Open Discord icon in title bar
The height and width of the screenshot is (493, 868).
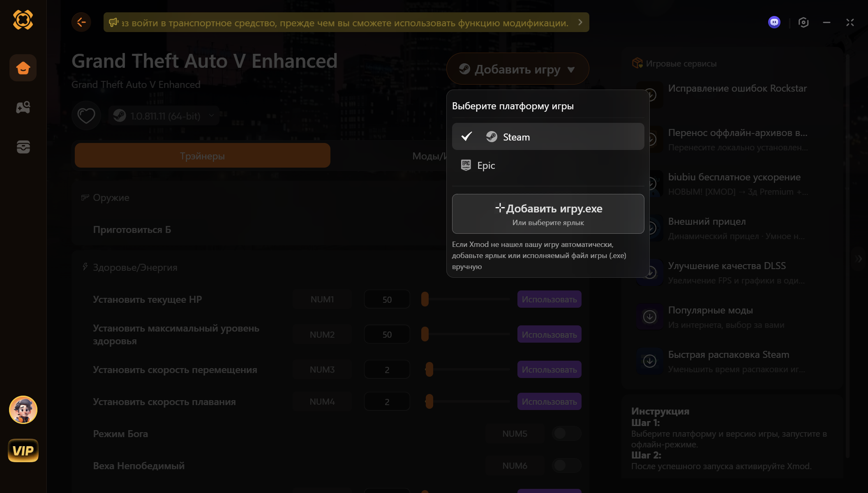point(774,22)
